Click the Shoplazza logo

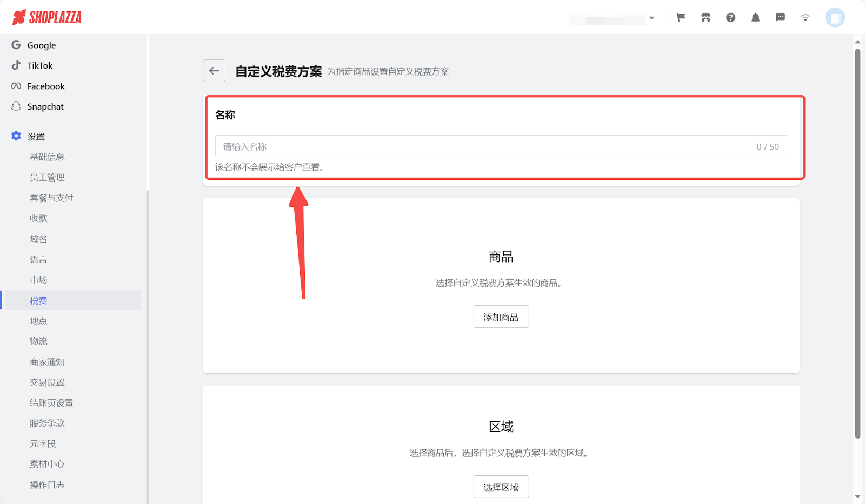click(x=47, y=17)
